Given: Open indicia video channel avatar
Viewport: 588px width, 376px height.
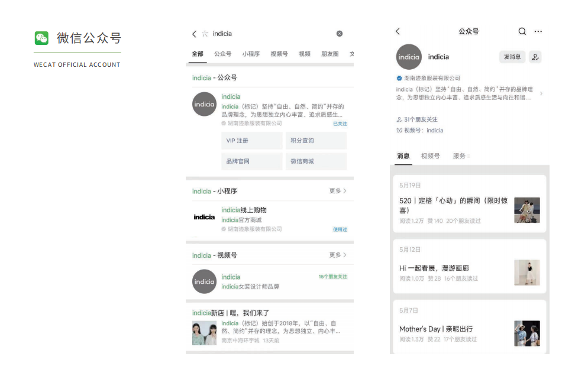Looking at the screenshot, I should [x=204, y=281].
